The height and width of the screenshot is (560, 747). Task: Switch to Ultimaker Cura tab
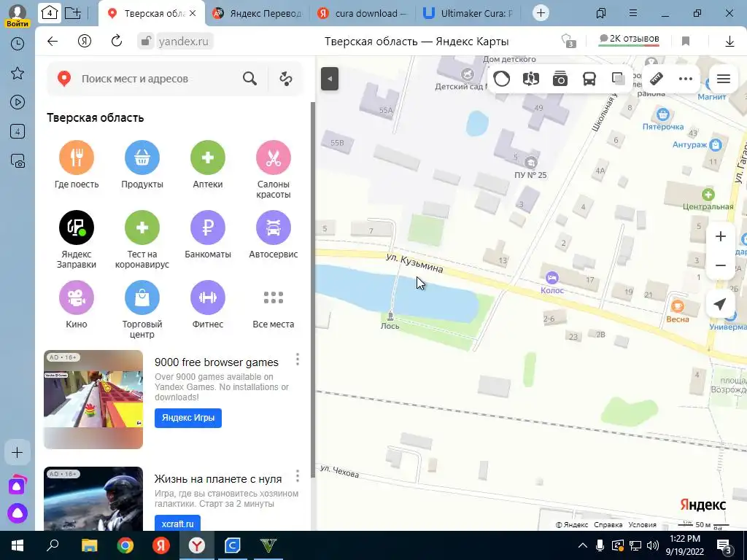pos(470,13)
